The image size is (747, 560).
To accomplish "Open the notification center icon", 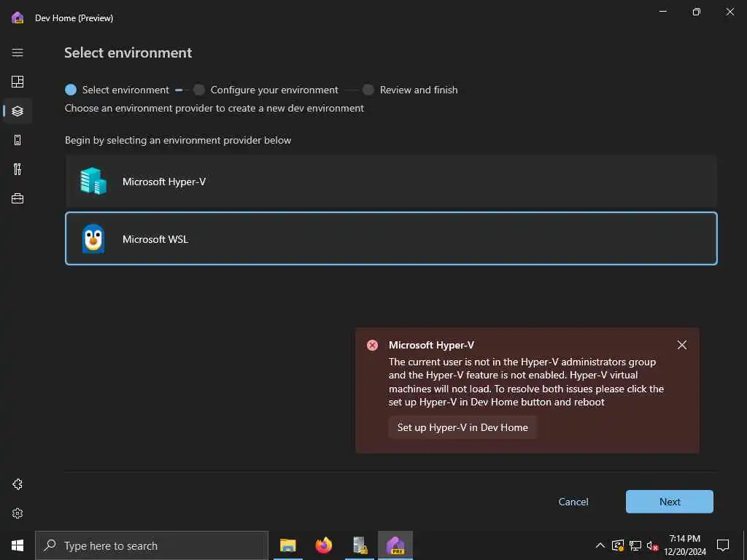I will [x=723, y=545].
